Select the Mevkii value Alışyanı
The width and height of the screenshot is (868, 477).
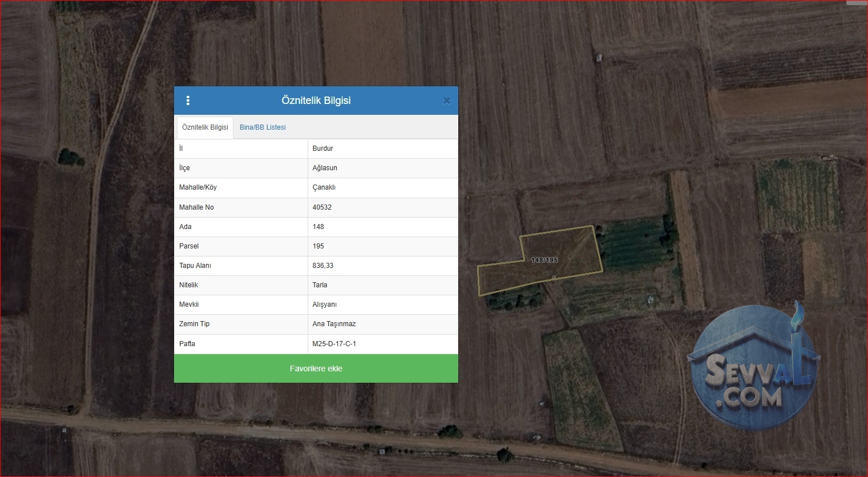[x=324, y=304]
